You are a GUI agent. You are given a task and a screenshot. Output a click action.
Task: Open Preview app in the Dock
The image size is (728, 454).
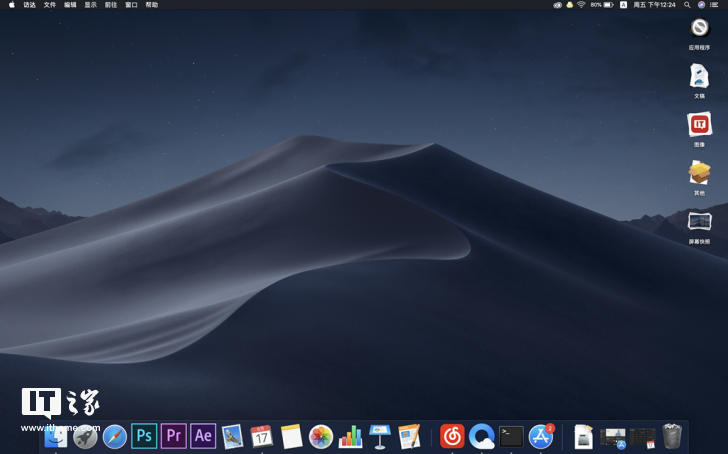coord(232,437)
